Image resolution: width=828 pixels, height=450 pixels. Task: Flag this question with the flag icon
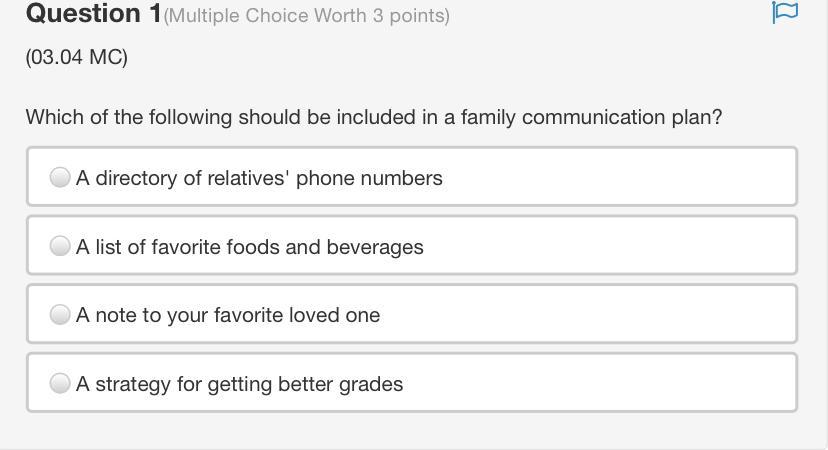[x=785, y=12]
